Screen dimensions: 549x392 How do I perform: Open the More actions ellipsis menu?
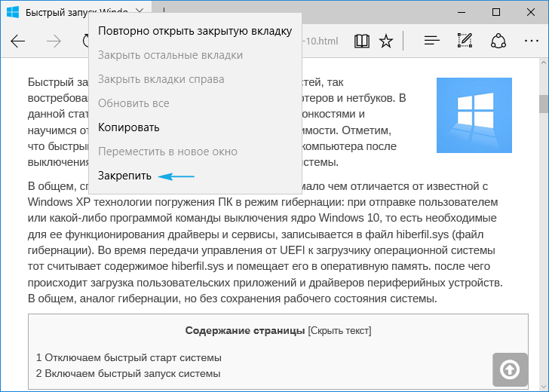tap(531, 41)
